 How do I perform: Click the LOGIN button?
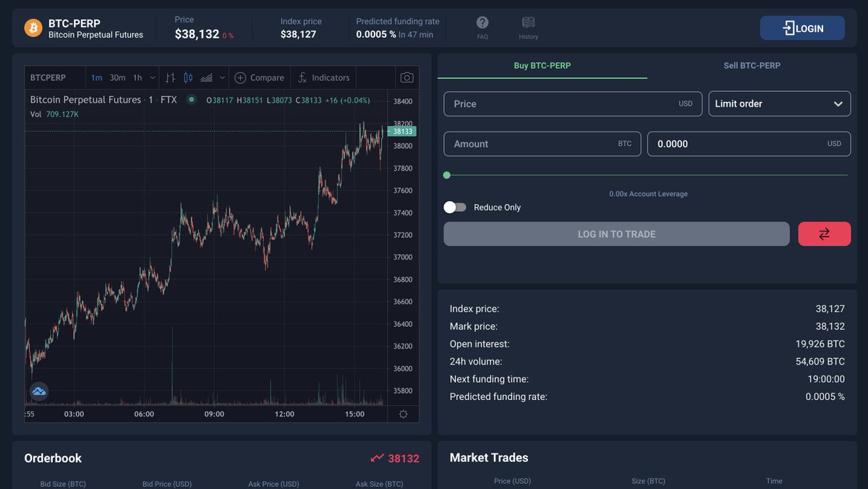click(802, 28)
